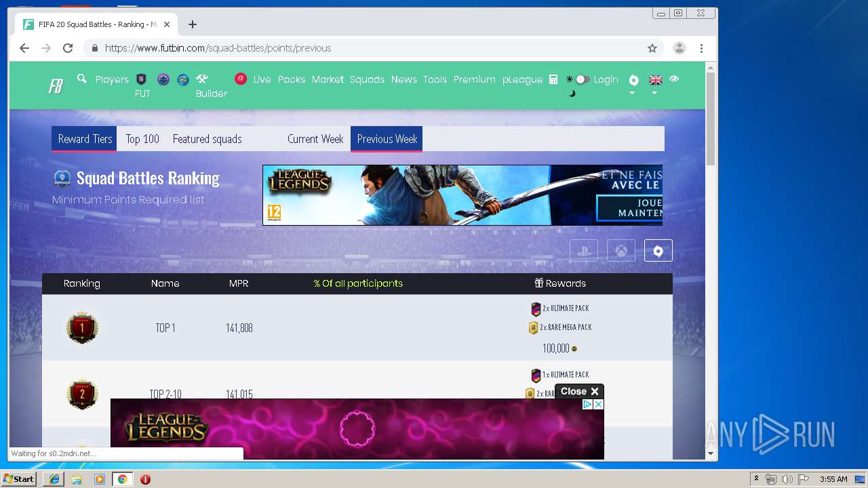Switch to the Top 100 tab
This screenshot has width=868, height=488.
[x=142, y=139]
